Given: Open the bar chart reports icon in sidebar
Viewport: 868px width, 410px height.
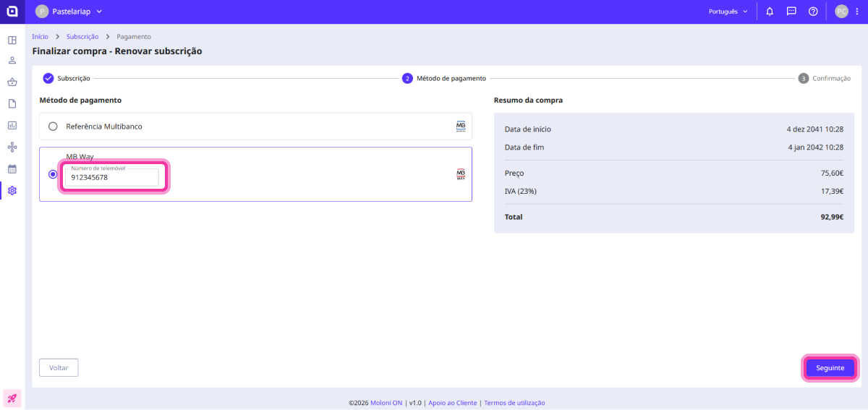Looking at the screenshot, I should point(12,126).
